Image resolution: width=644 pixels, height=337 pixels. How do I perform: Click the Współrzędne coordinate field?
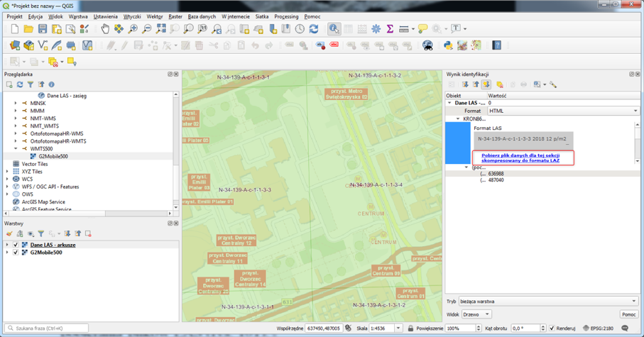[324, 328]
